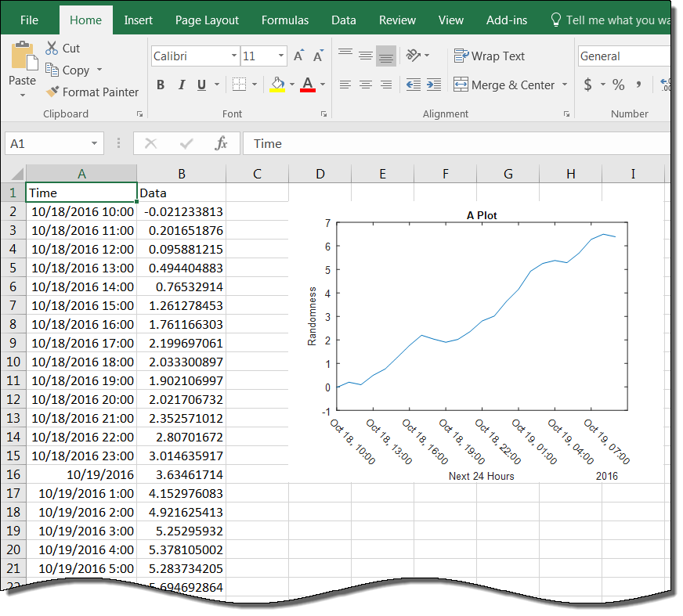Toggle Wrap Text for the cell
Image resolution: width=683 pixels, height=616 pixels.
490,56
